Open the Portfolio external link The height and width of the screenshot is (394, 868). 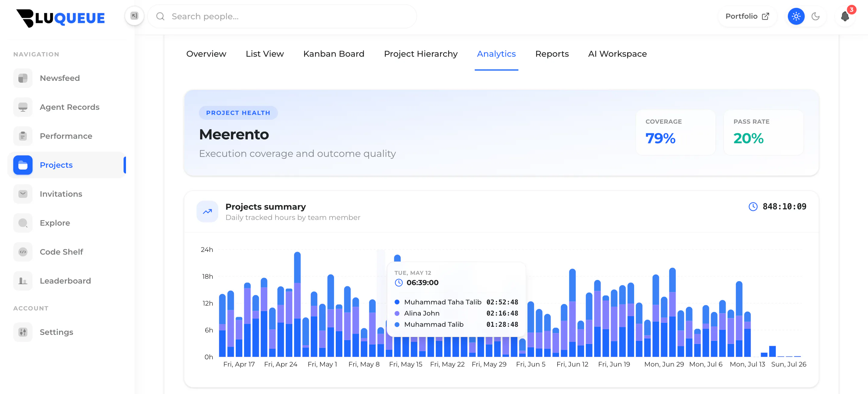click(747, 16)
